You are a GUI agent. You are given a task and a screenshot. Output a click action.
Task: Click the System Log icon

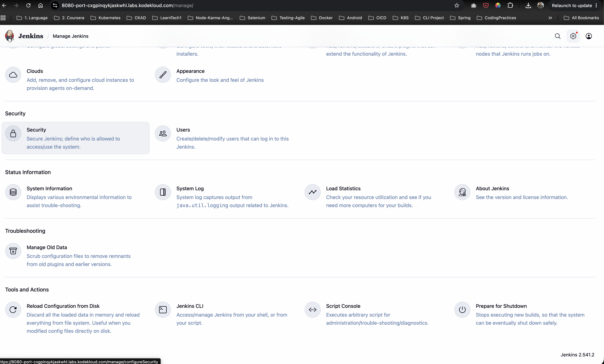coord(163,192)
